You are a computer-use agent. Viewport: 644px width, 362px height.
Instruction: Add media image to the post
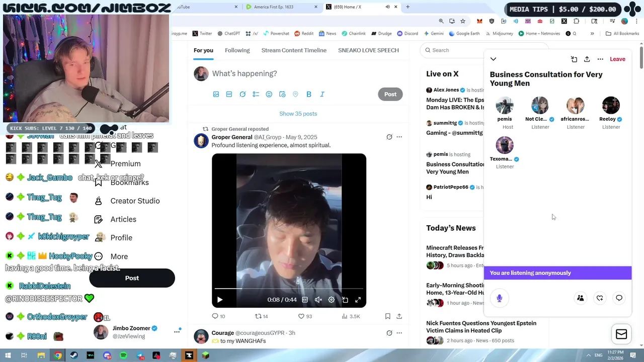point(216,94)
